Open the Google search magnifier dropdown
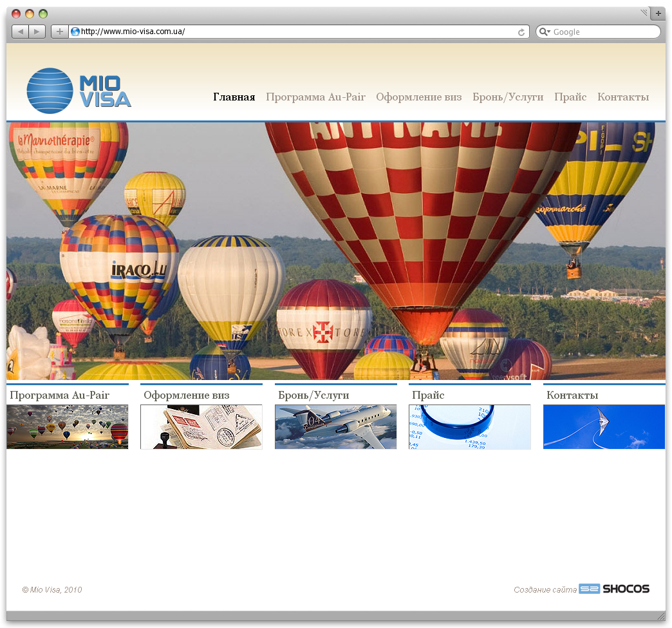The height and width of the screenshot is (628, 672). click(x=545, y=32)
